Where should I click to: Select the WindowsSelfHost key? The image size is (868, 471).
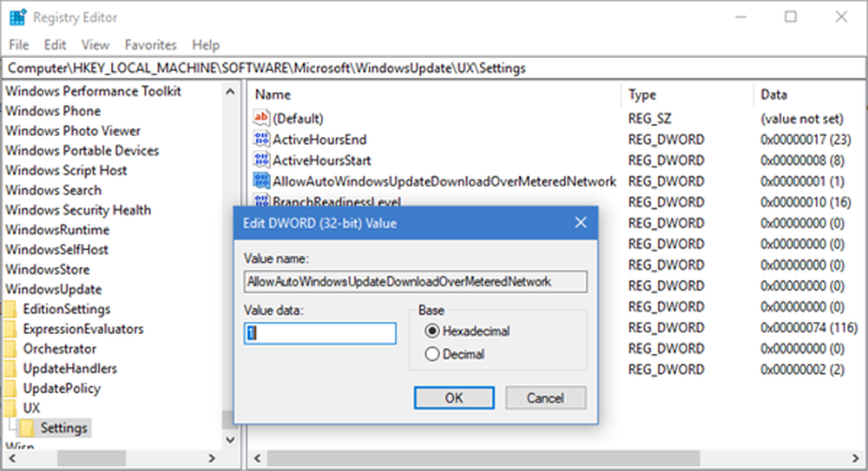click(x=57, y=250)
